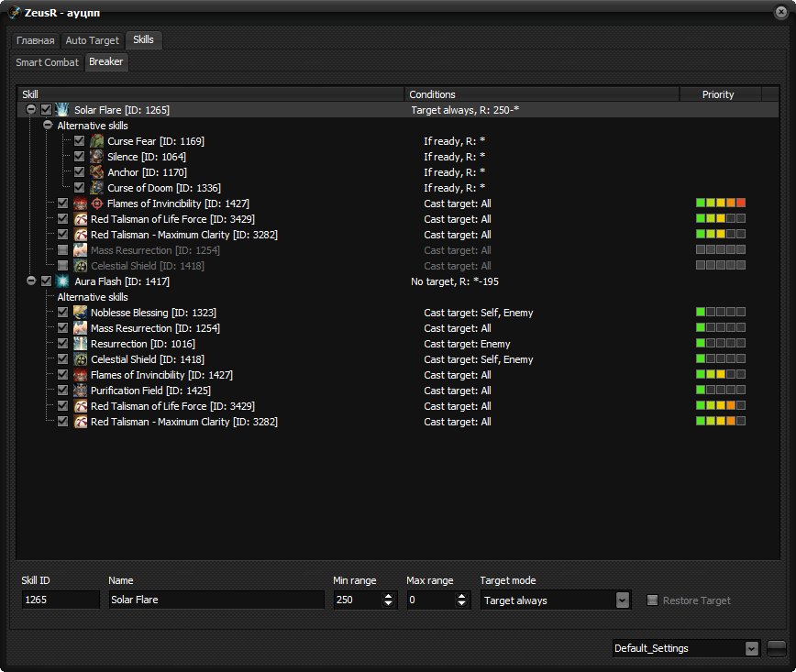Collapse the Solar Flare tree node

[x=31, y=109]
